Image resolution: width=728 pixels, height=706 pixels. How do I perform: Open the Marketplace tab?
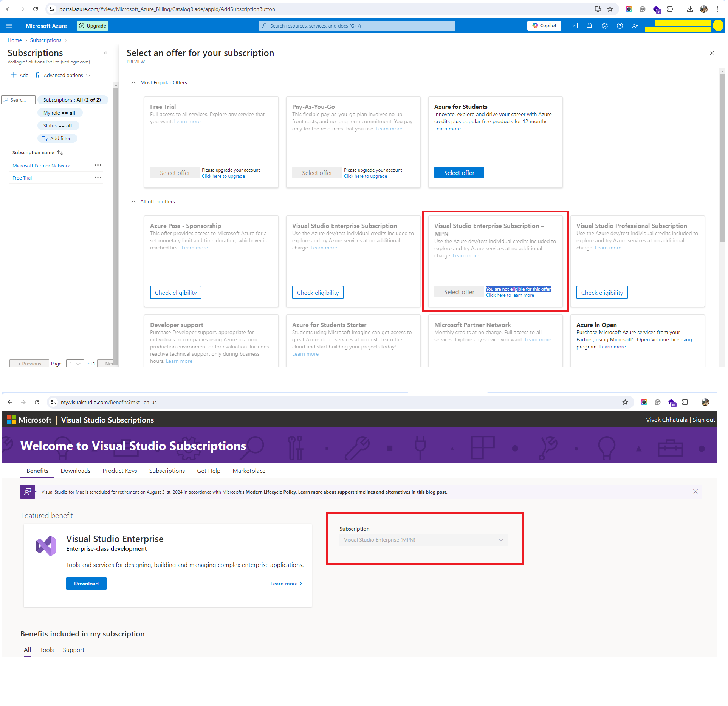pyautogui.click(x=249, y=471)
